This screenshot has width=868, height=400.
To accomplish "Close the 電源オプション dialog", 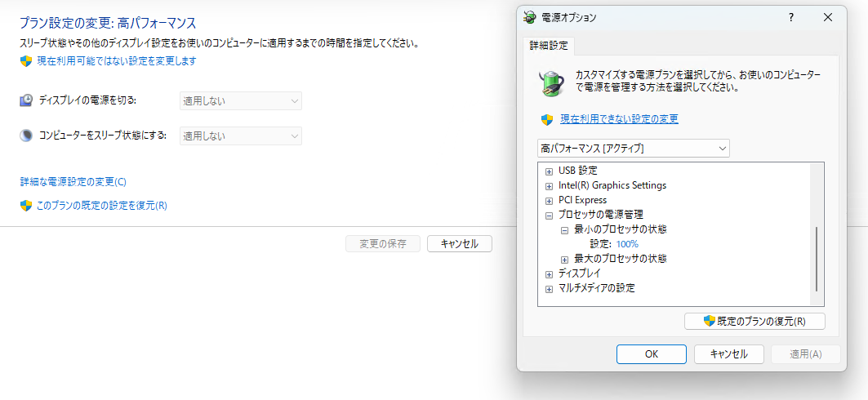I will pyautogui.click(x=828, y=17).
